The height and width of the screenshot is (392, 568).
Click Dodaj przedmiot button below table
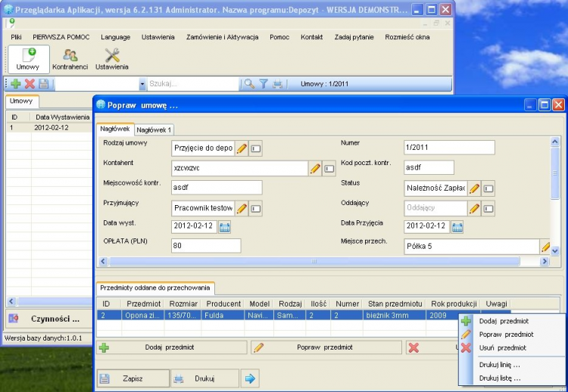pos(172,347)
